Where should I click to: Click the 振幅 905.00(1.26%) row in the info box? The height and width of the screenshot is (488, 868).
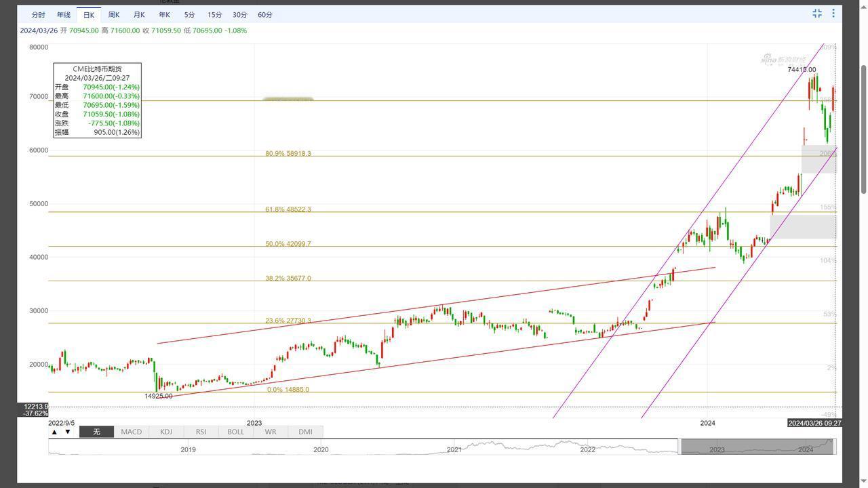(x=97, y=132)
